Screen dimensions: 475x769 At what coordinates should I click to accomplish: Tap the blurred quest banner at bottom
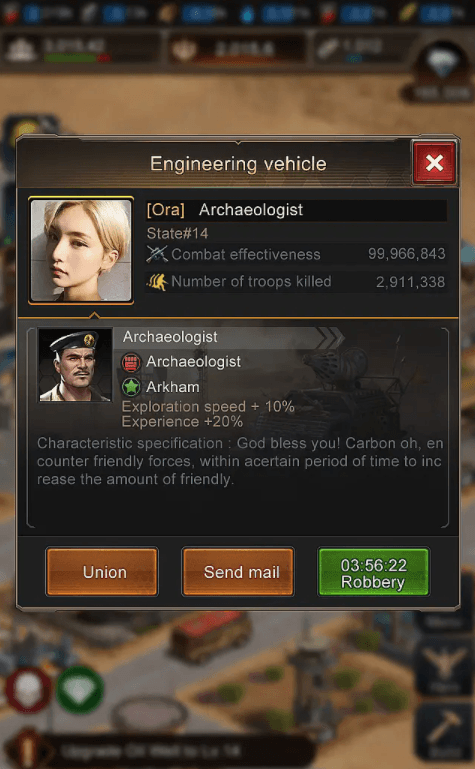click(x=157, y=750)
